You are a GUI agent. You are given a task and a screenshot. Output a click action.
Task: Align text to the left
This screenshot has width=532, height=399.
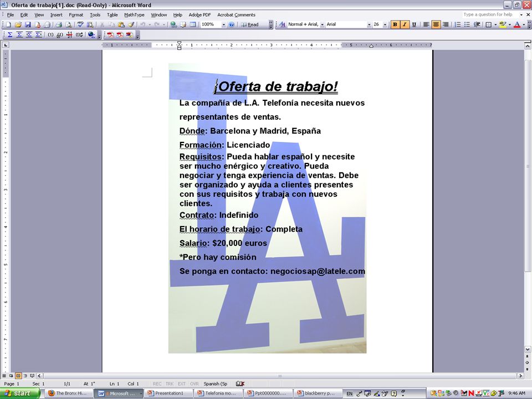pyautogui.click(x=427, y=24)
